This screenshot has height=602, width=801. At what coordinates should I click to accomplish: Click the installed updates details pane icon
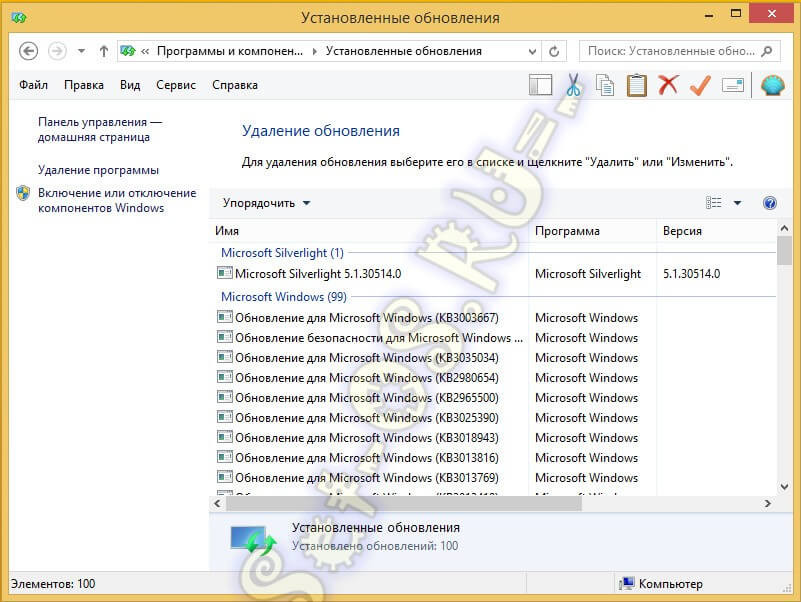[253, 540]
